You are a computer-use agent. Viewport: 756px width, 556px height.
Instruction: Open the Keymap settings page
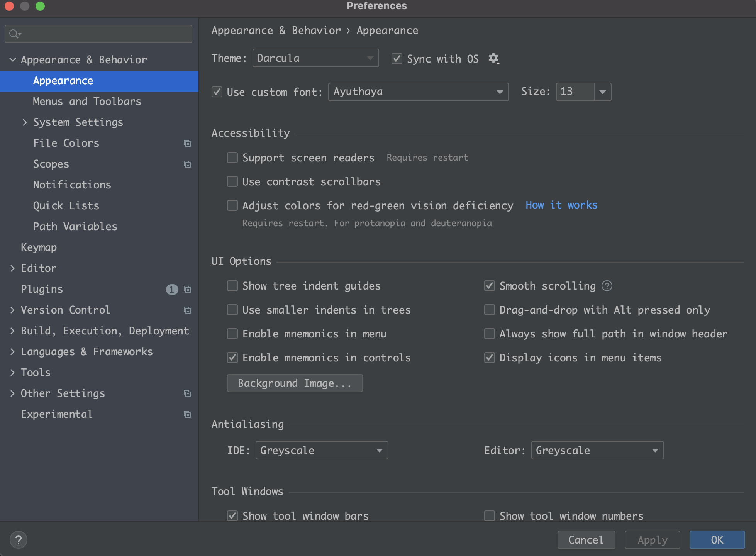[x=39, y=247]
